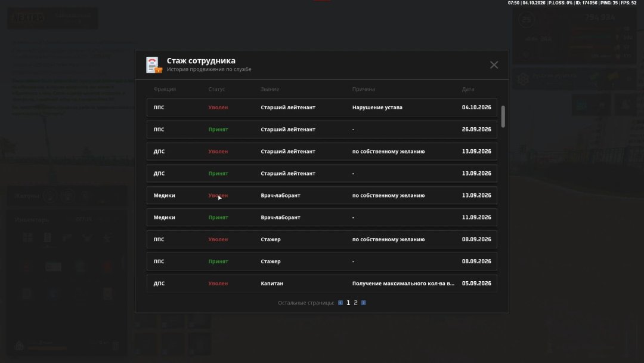Click the Фракция column header
The image size is (644, 363).
[165, 89]
